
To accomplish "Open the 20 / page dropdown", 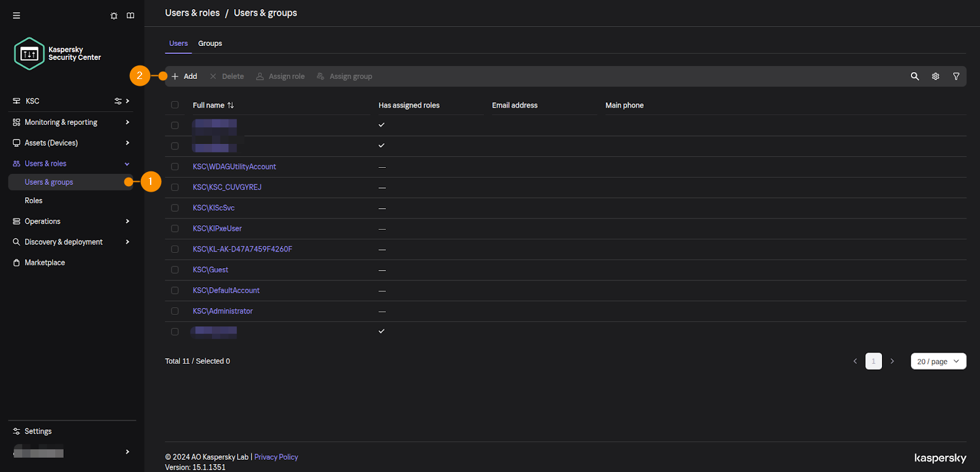I will 938,361.
